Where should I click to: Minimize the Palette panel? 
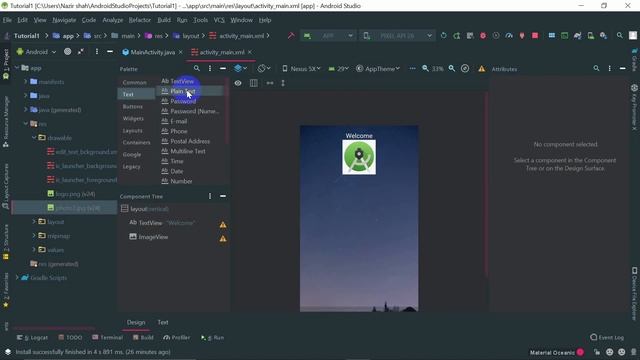[x=223, y=69]
